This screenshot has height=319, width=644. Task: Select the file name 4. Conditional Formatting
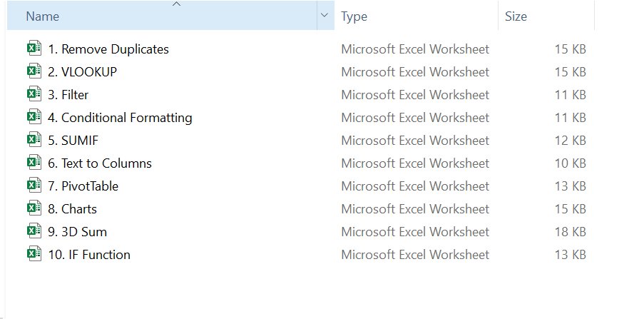(x=120, y=118)
